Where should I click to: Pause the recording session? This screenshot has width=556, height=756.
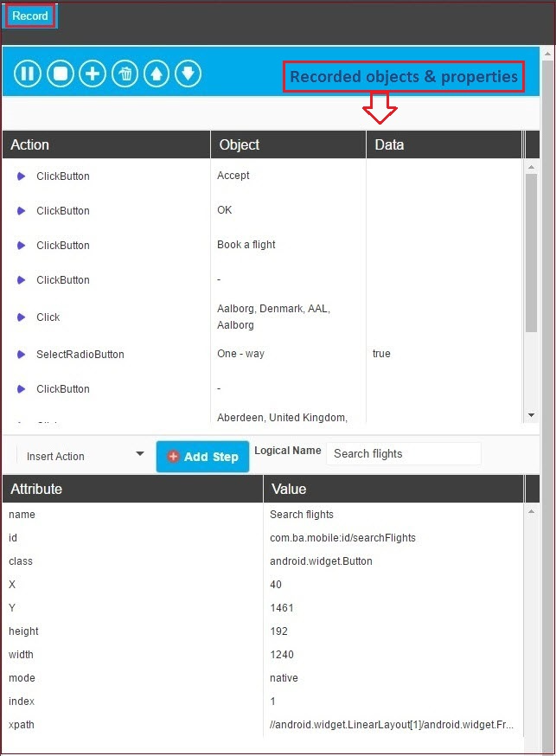(x=28, y=74)
